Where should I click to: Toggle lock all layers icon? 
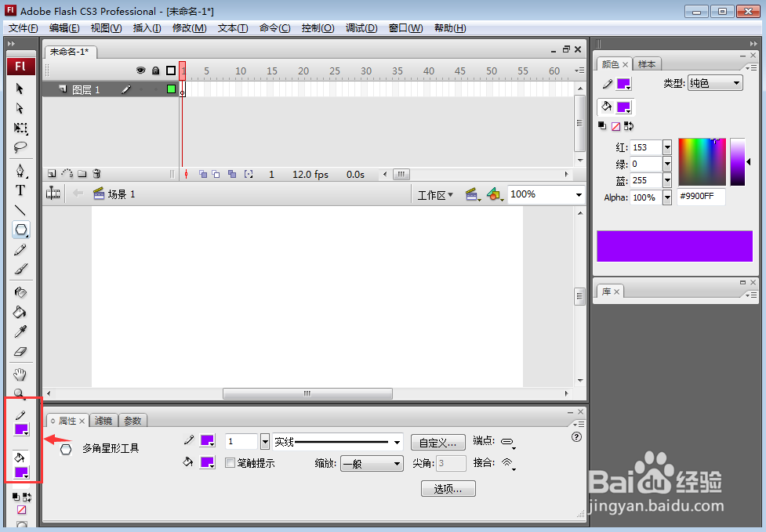156,71
